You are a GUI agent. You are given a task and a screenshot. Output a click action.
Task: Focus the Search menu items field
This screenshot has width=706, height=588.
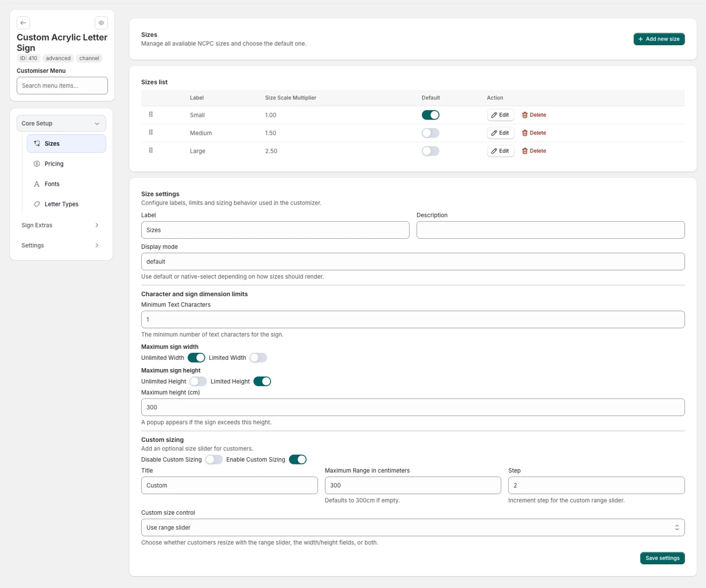coord(62,86)
